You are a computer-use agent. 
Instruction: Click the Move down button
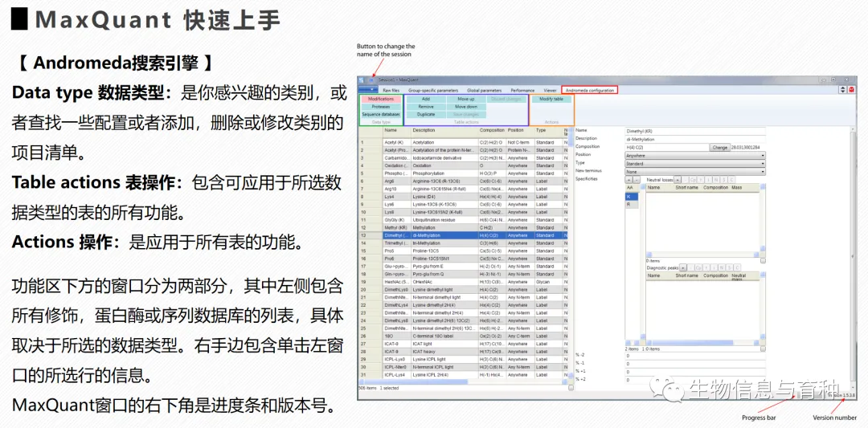pos(466,107)
